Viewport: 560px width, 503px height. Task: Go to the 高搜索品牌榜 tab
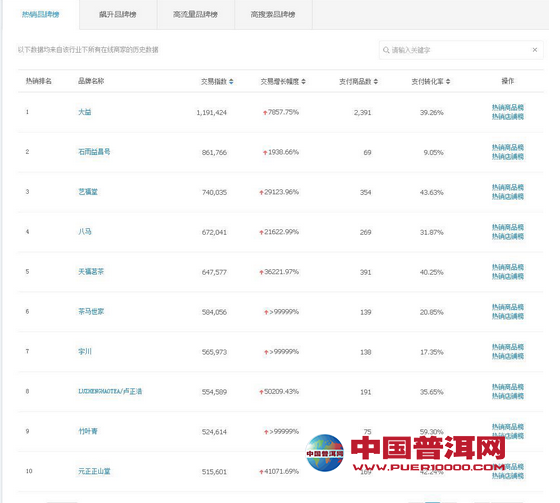click(x=273, y=15)
